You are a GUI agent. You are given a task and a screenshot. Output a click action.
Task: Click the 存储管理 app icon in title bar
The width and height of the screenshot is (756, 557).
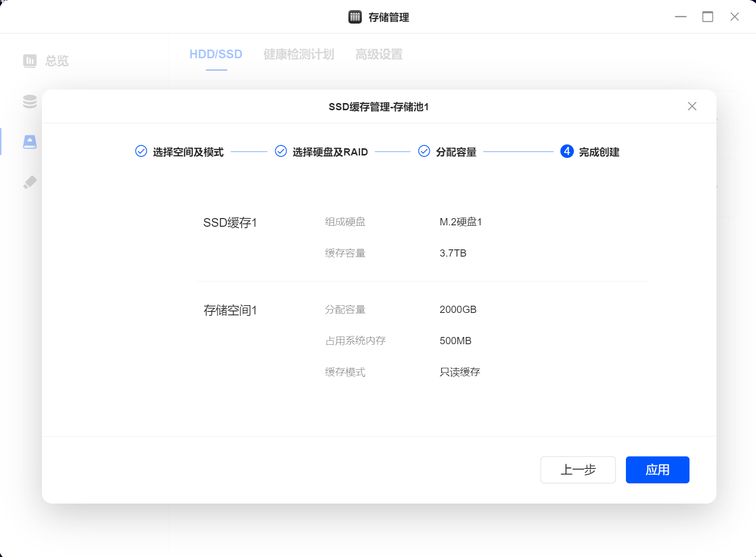pos(355,17)
